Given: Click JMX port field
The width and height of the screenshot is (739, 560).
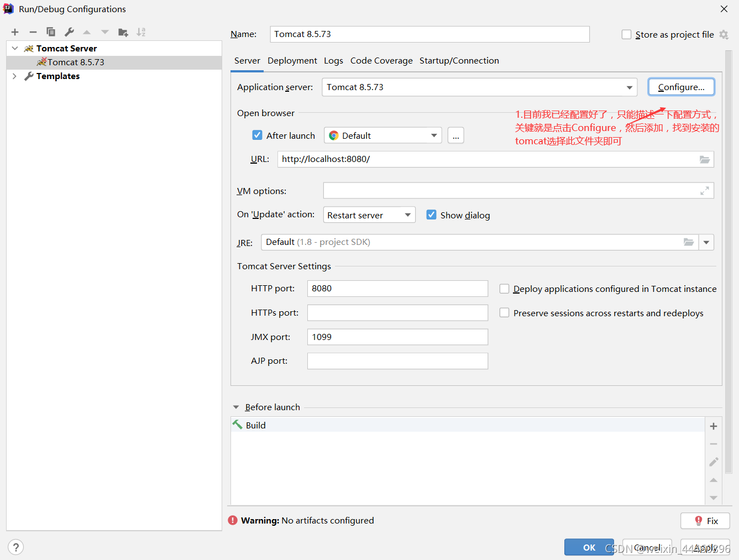Looking at the screenshot, I should point(397,337).
